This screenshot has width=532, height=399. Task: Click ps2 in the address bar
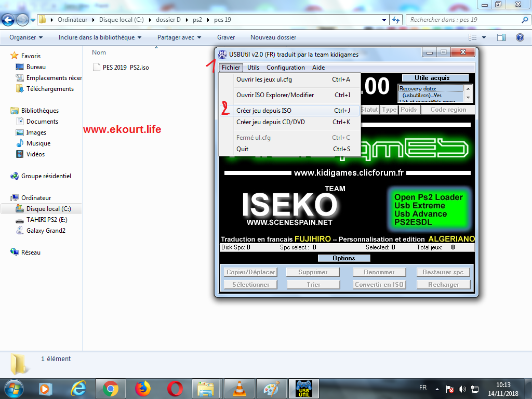click(x=197, y=20)
